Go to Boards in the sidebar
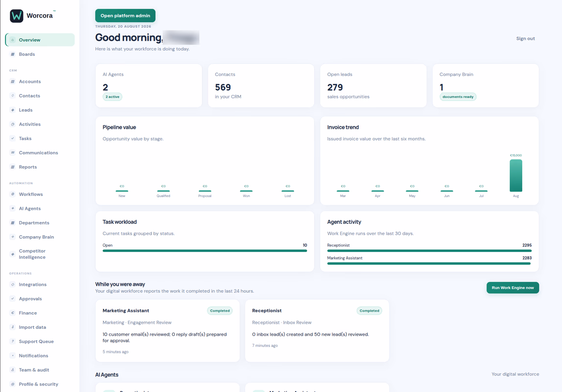The image size is (562, 392). (40, 54)
